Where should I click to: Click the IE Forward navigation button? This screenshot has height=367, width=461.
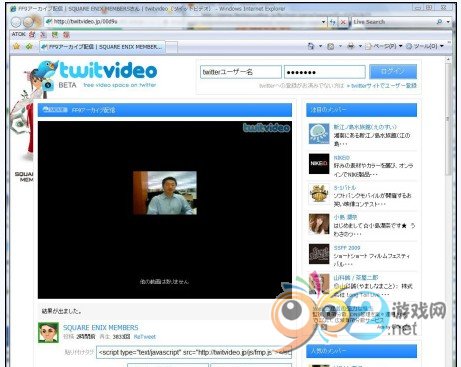(x=29, y=22)
